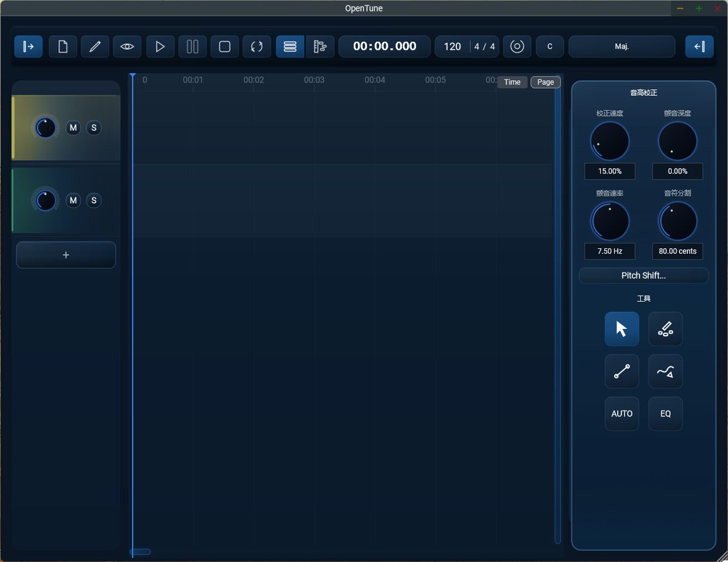This screenshot has height=562, width=728.
Task: Collapse the right panel with arrow icon
Action: click(699, 47)
